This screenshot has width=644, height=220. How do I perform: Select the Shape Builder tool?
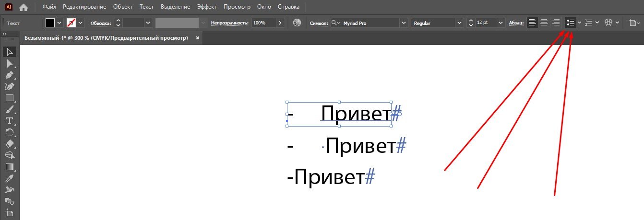pos(9,155)
